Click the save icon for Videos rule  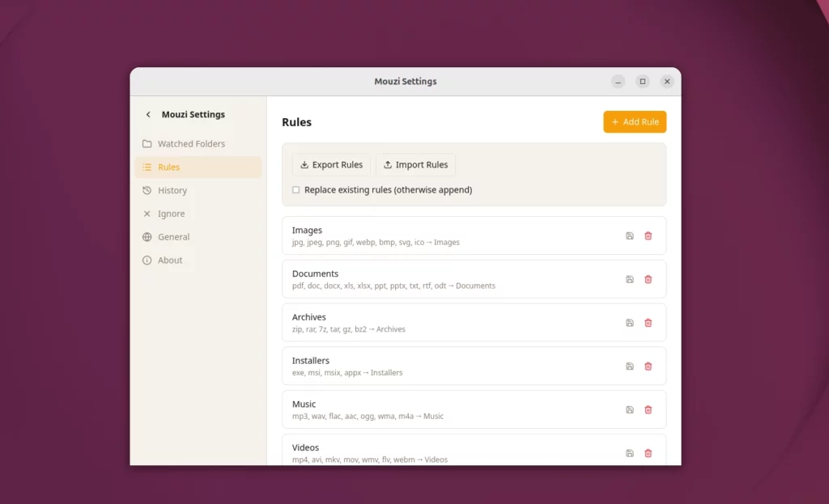(629, 453)
